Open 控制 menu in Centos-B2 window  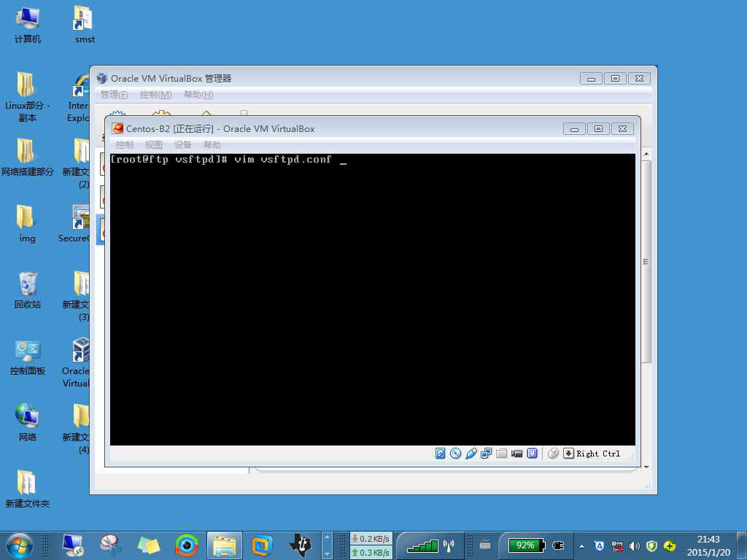pos(124,145)
